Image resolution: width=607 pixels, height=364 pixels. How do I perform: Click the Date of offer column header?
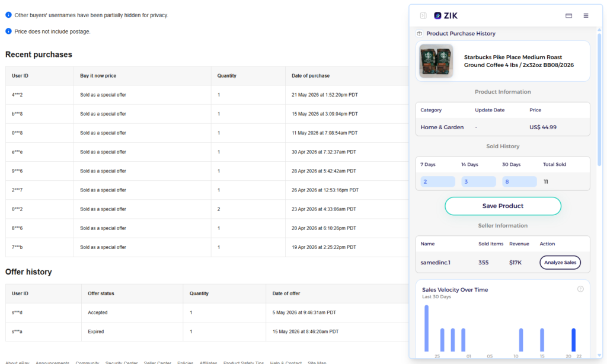pos(286,293)
